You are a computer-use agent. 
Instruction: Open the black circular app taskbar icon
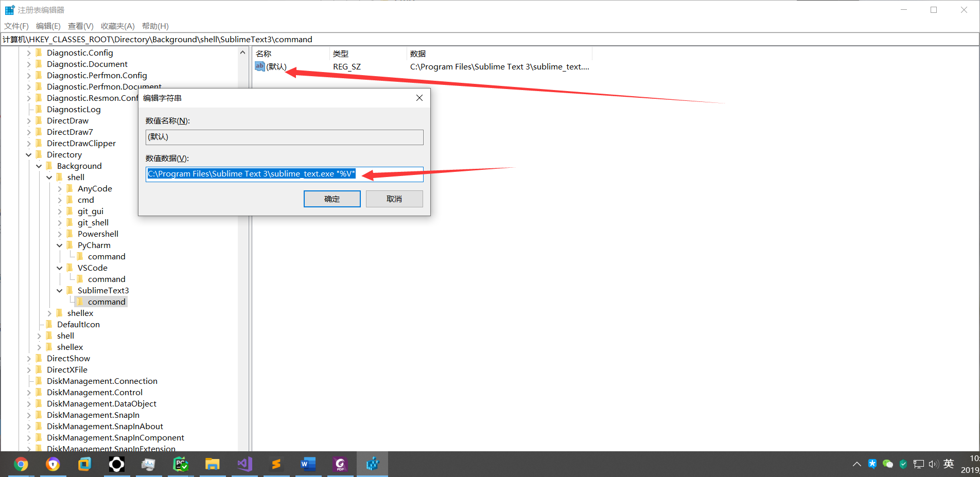coord(116,464)
